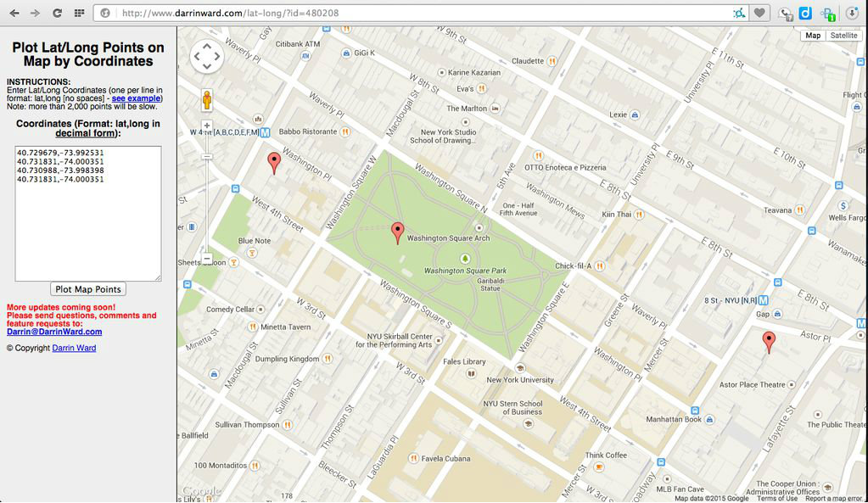Click the W 4 St subway station icon

[x=266, y=132]
